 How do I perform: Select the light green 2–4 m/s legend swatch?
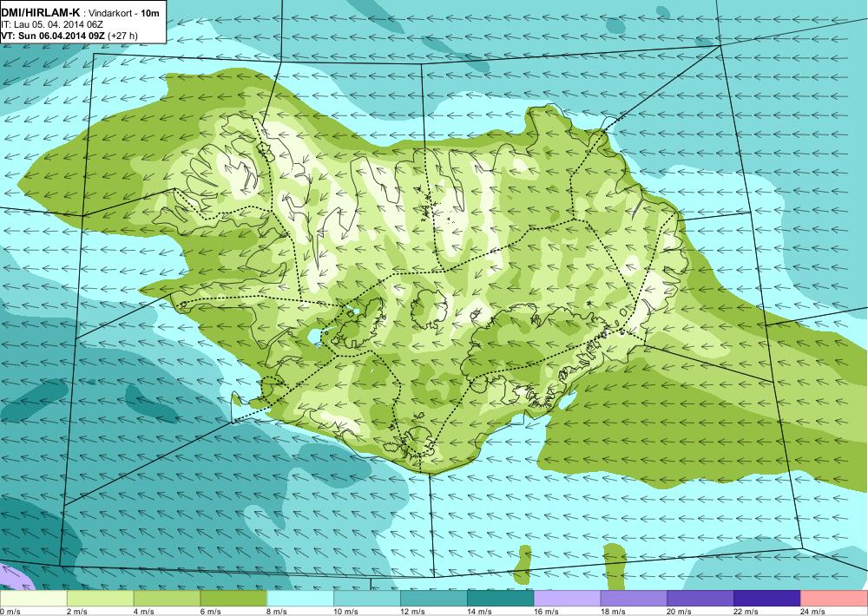click(100, 599)
